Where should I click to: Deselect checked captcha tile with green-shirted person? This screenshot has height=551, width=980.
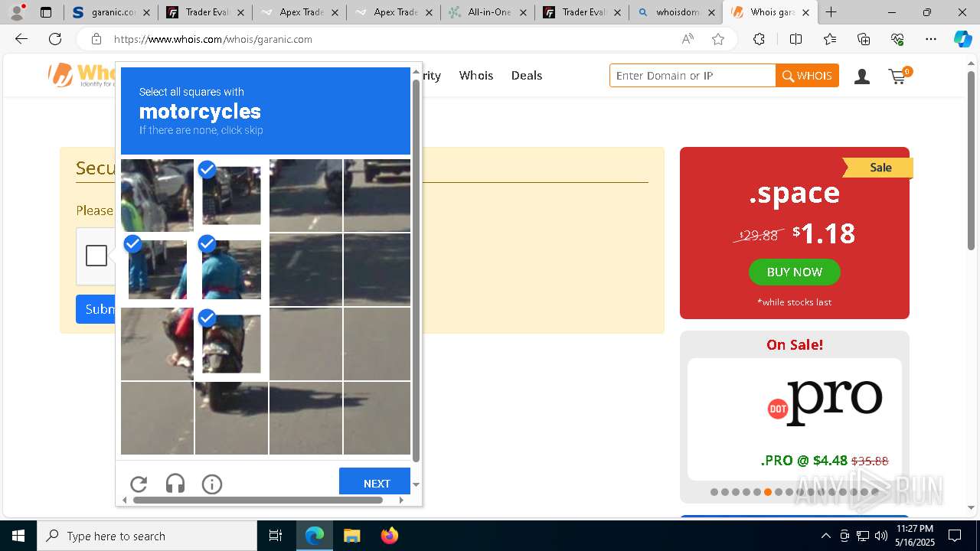tap(157, 269)
